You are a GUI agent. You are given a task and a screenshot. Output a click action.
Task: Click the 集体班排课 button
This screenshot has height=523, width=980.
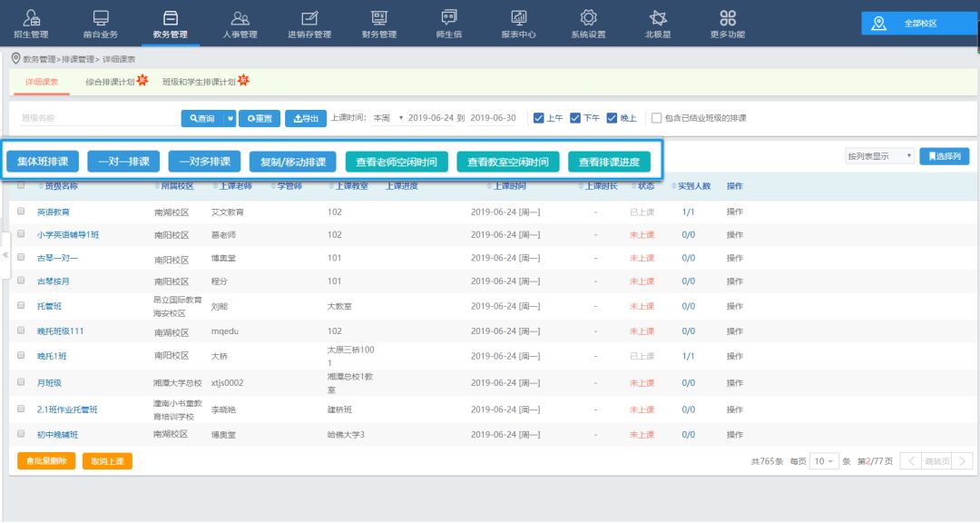point(43,163)
